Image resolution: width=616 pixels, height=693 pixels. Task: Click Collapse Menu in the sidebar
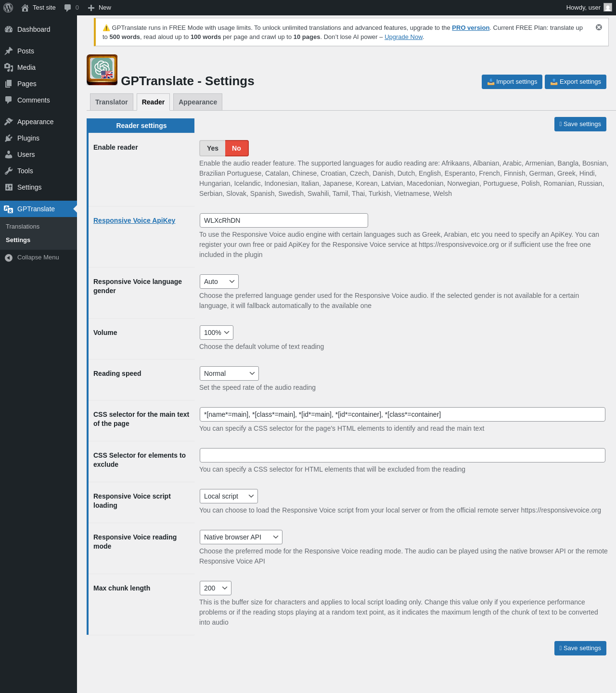38,257
